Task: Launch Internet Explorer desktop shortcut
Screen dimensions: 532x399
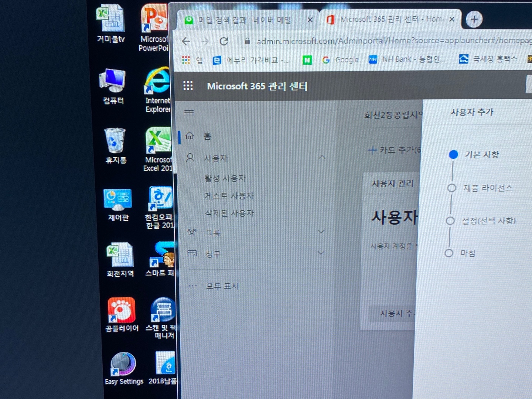Action: (x=157, y=90)
